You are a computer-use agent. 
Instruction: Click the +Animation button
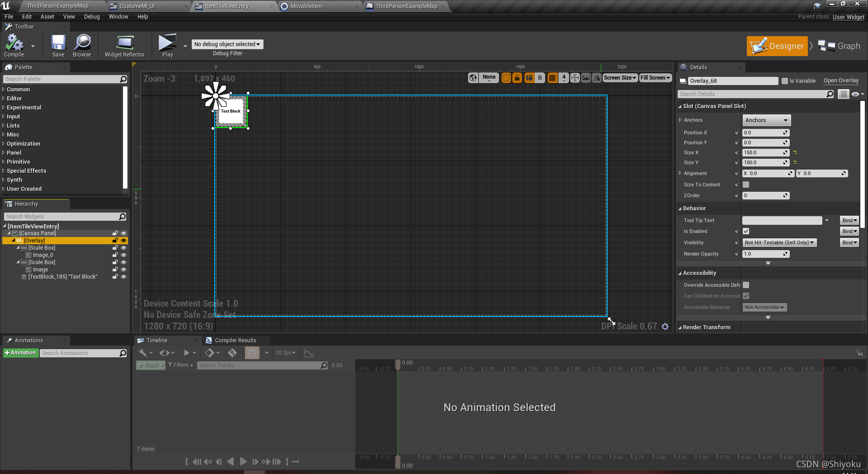tap(20, 353)
